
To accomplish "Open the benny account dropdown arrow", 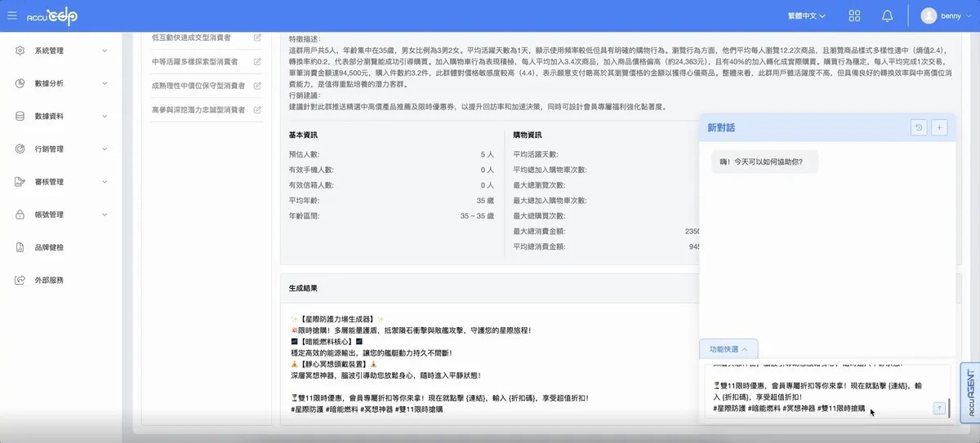I will point(969,16).
